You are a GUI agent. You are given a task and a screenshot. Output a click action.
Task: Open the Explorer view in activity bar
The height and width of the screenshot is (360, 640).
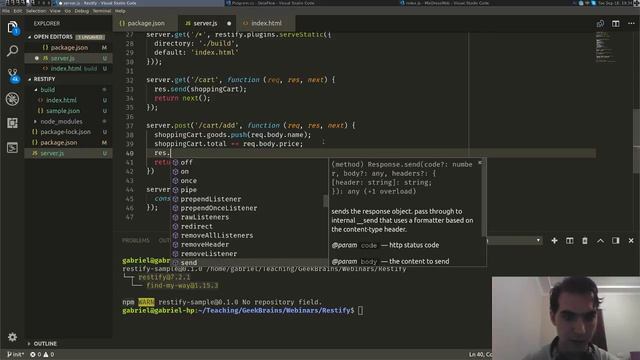pyautogui.click(x=12, y=28)
